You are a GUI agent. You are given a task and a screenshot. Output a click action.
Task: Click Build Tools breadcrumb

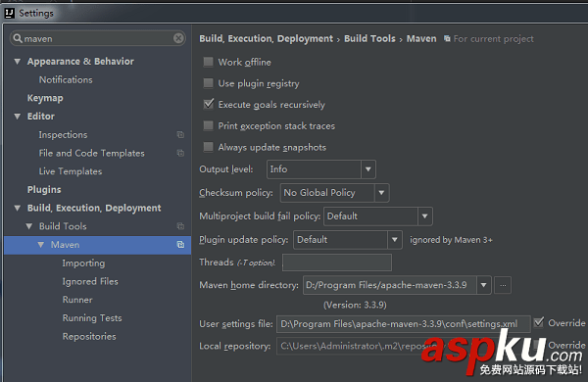tap(369, 38)
